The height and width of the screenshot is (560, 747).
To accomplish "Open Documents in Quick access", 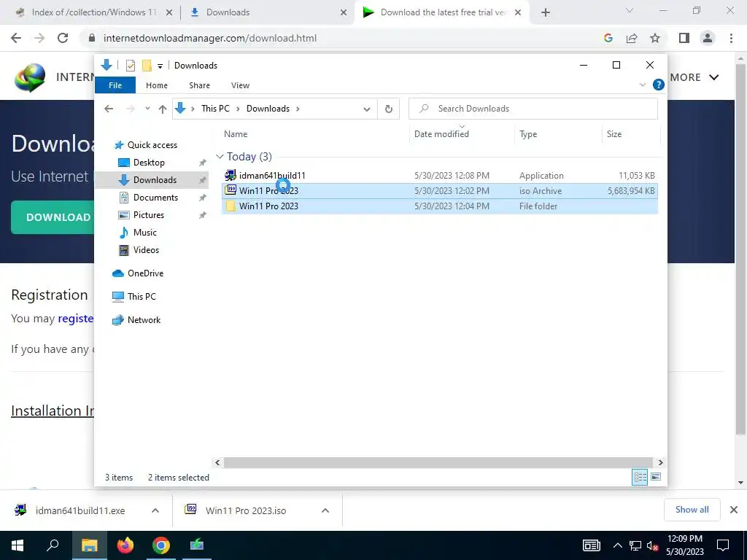I will click(155, 198).
